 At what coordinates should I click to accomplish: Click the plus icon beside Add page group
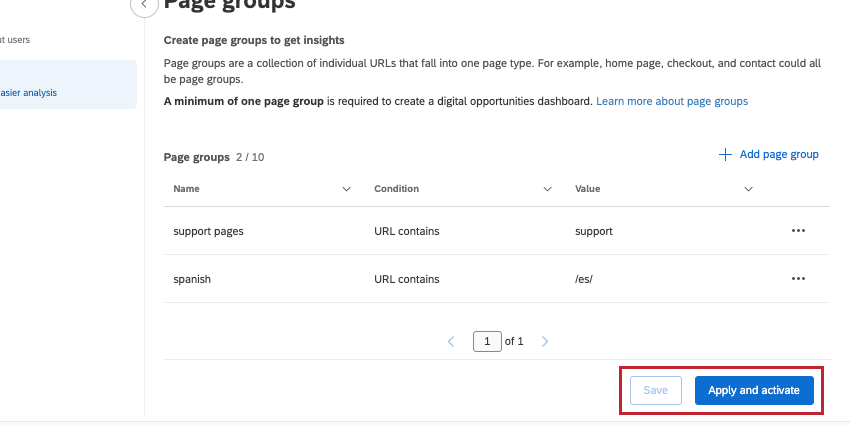pos(725,155)
